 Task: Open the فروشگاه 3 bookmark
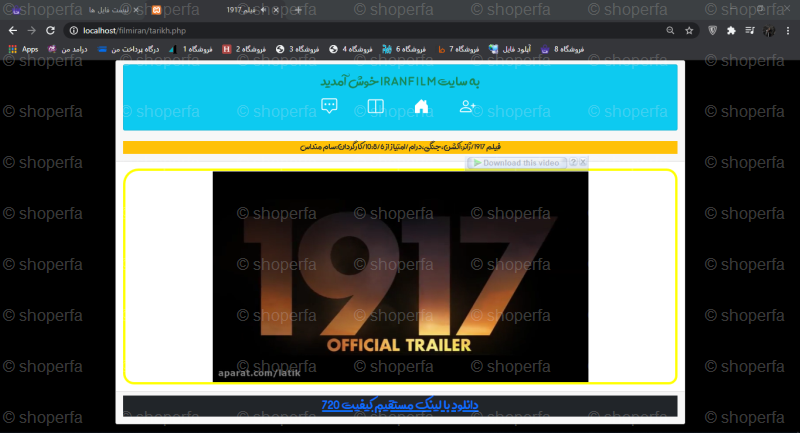[x=297, y=49]
